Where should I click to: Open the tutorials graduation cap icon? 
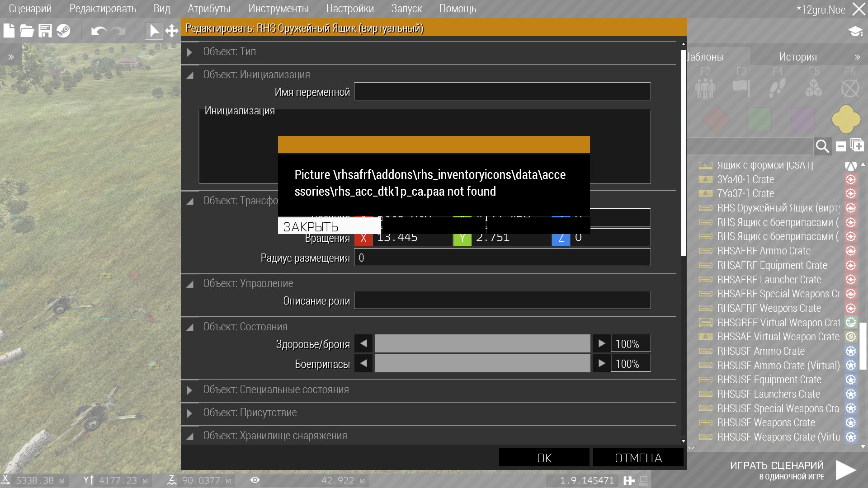(855, 31)
